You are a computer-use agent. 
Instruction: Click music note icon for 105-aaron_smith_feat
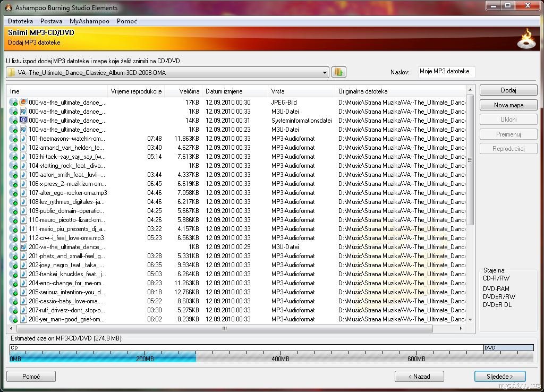click(x=23, y=174)
